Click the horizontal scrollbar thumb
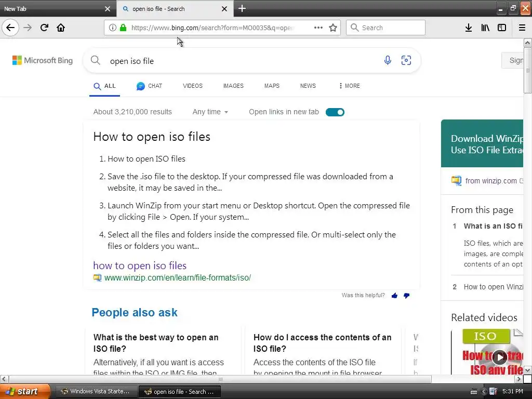The image size is (532, 399). coord(220,379)
